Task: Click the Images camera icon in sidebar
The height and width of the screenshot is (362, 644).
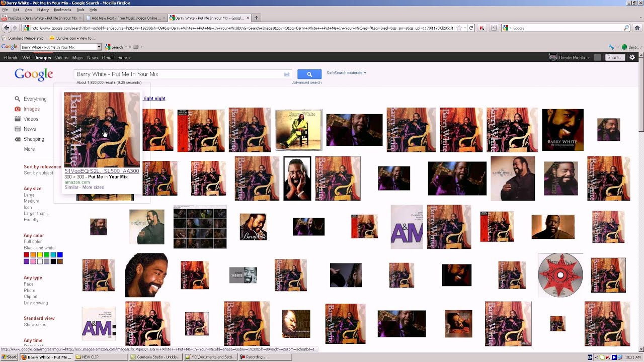Action: tap(18, 109)
